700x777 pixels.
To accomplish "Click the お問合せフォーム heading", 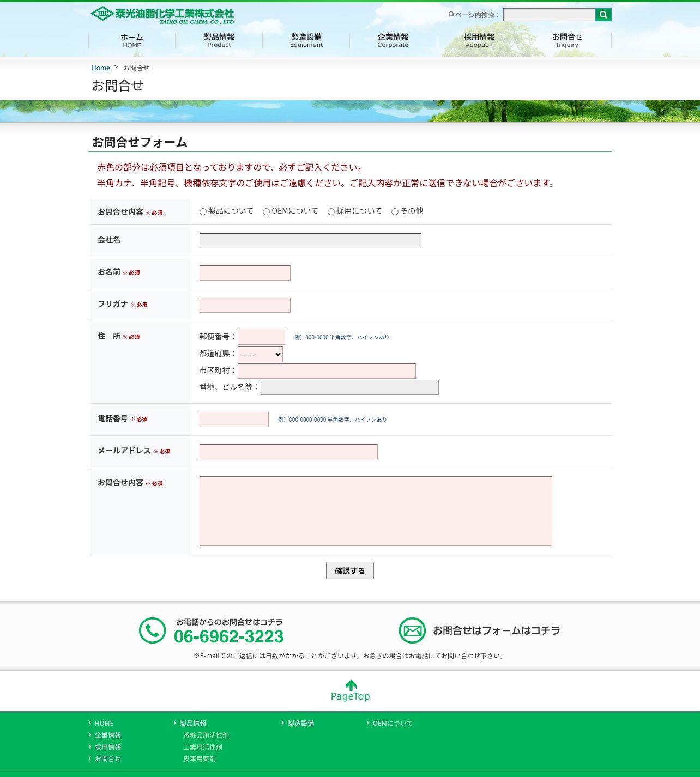I will (140, 142).
